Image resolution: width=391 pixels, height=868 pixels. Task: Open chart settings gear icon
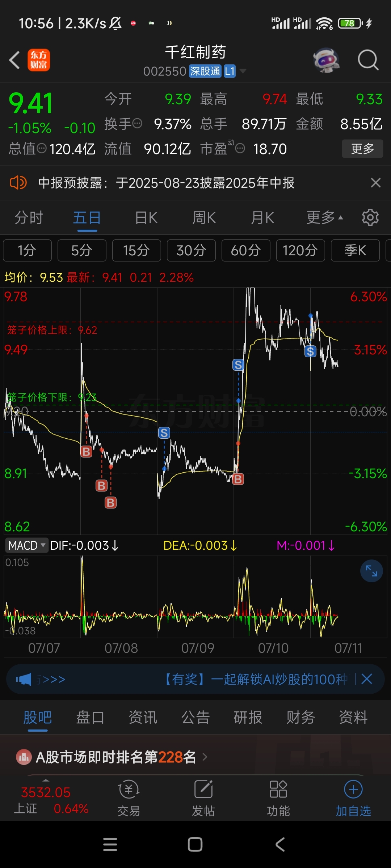pyautogui.click(x=370, y=218)
